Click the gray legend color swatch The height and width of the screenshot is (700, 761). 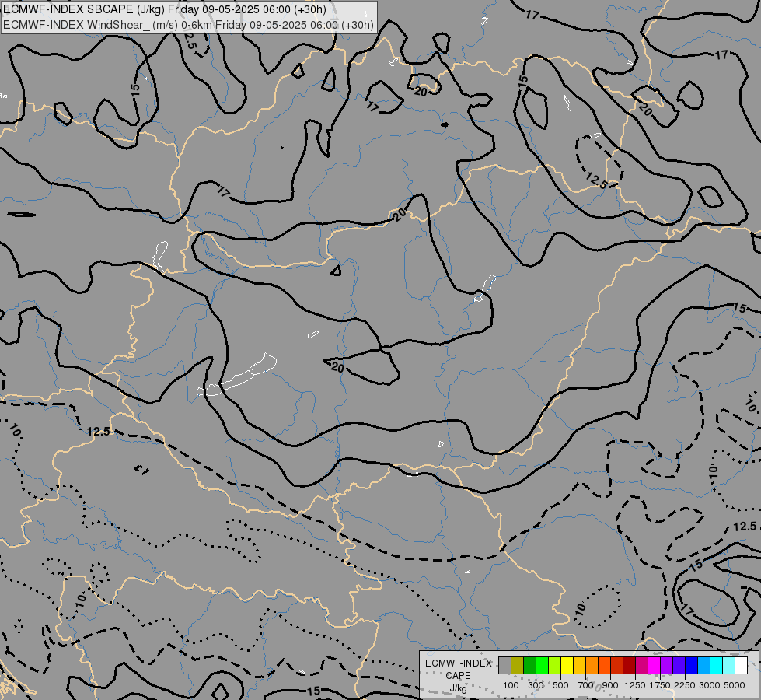click(504, 665)
